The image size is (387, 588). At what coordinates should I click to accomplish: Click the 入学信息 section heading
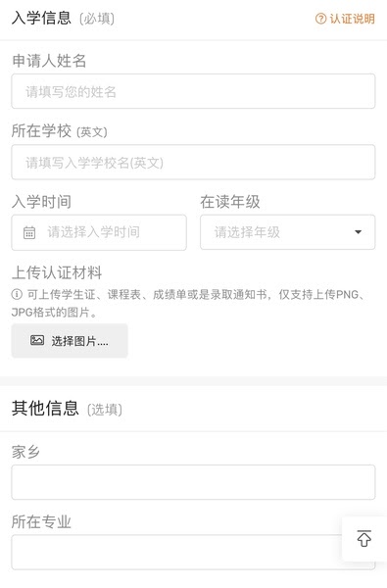(x=41, y=18)
